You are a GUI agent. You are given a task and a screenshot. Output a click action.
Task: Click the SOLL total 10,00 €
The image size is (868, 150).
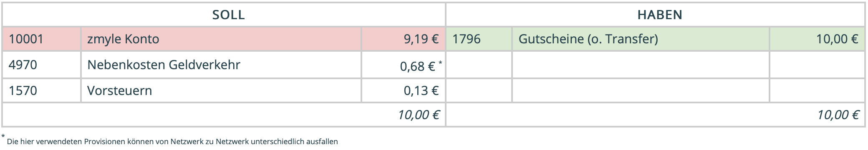(419, 115)
